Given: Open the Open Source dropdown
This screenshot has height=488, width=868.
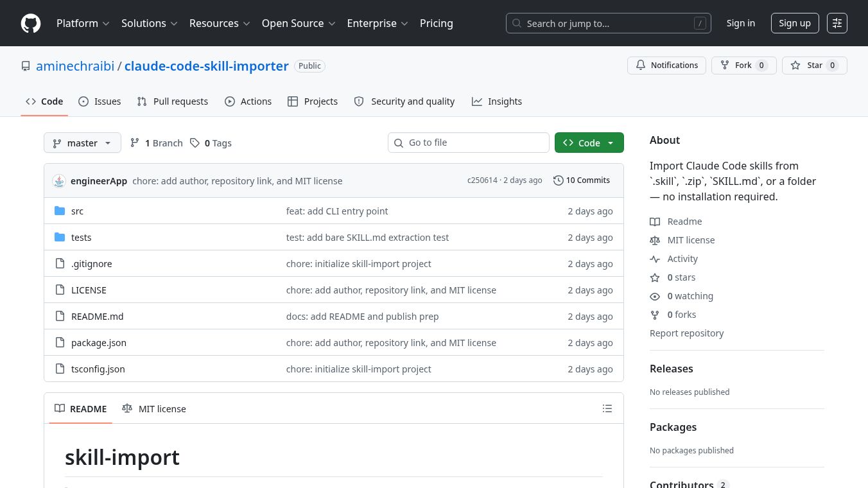Looking at the screenshot, I should tap(299, 23).
